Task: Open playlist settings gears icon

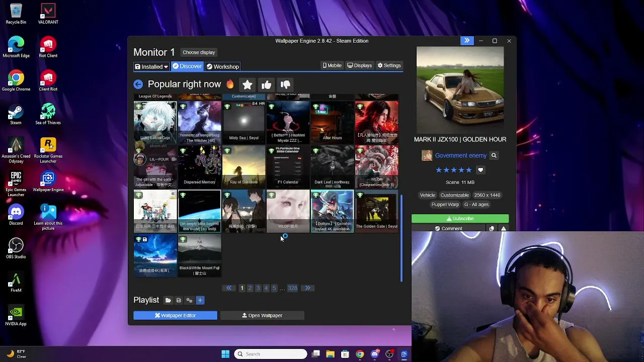Action: tap(189, 300)
